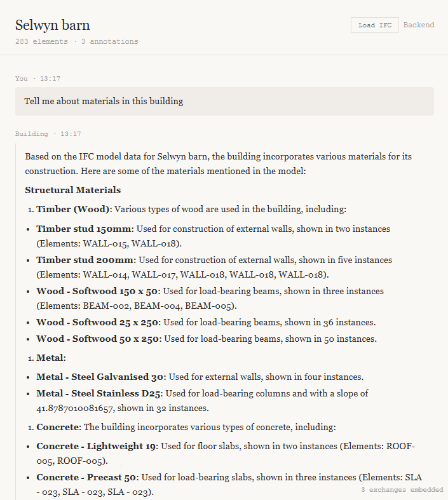
Task: Select the Metal - Steel Galvanised 30 entry
Action: coord(100,377)
